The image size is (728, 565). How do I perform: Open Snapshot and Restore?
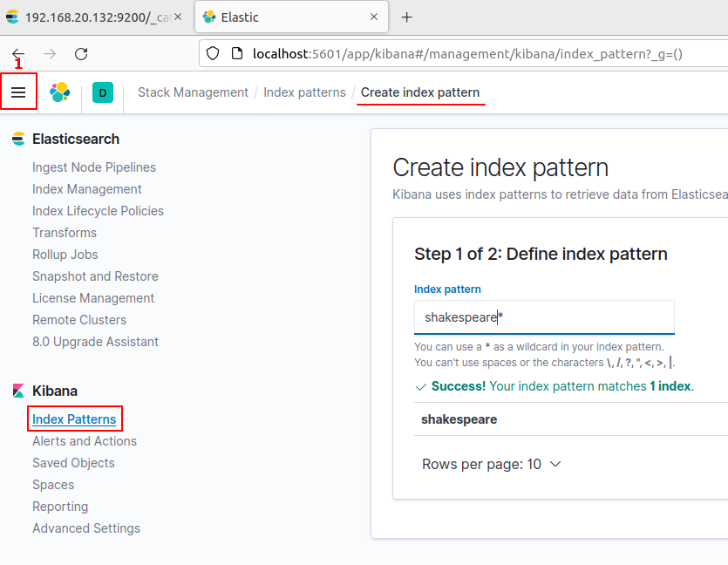pos(95,276)
